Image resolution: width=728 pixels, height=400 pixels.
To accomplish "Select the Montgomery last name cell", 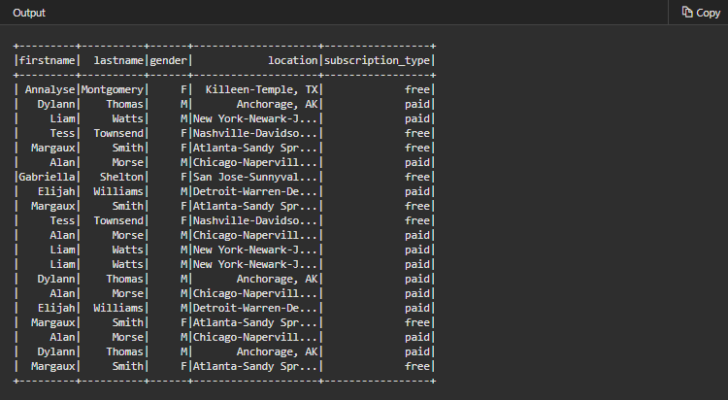I will 113,90.
